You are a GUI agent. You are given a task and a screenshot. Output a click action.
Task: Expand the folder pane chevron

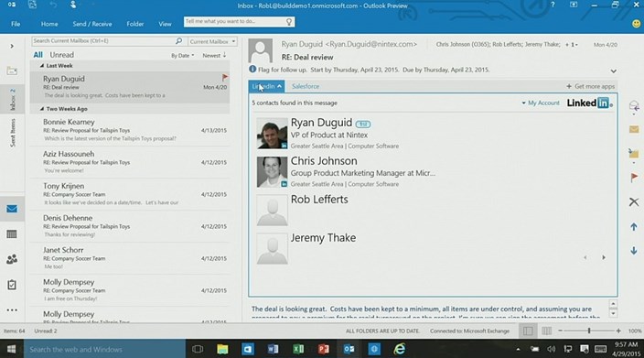[12, 46]
